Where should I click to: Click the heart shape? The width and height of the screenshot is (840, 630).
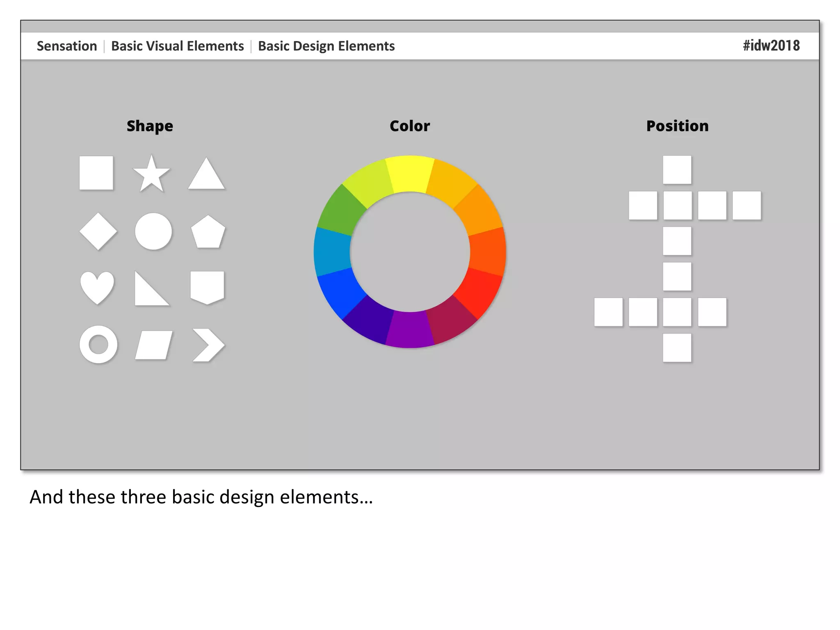(x=97, y=288)
